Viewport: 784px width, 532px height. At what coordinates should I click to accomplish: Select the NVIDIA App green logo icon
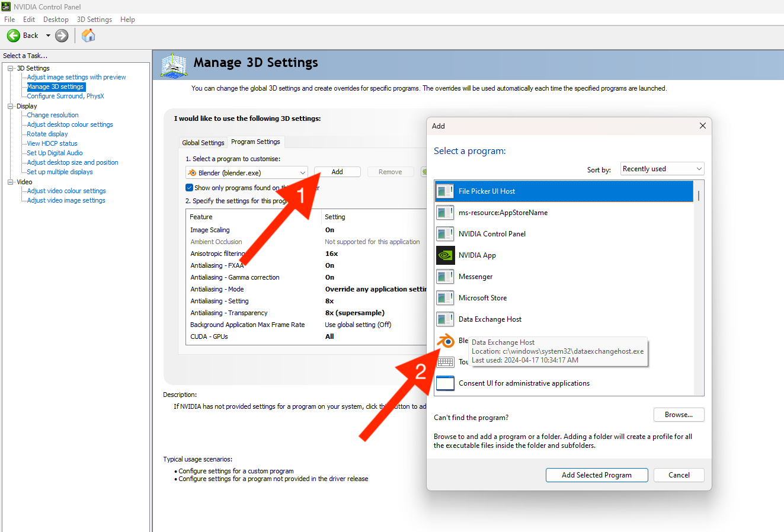pos(445,255)
